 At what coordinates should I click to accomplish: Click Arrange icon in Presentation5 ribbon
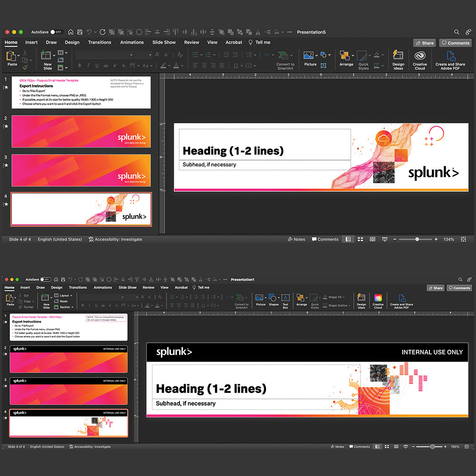point(345,56)
